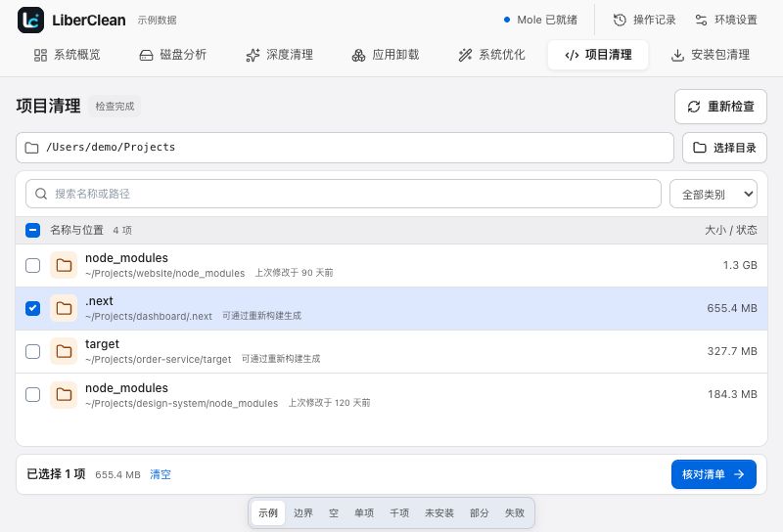
Task: Click the ~/Projects/dashboard/.next path text
Action: [149, 317]
